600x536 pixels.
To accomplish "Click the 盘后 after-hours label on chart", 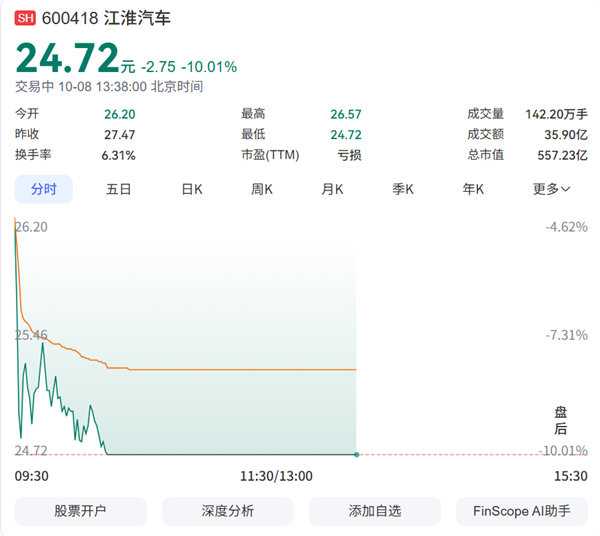I will (x=561, y=420).
